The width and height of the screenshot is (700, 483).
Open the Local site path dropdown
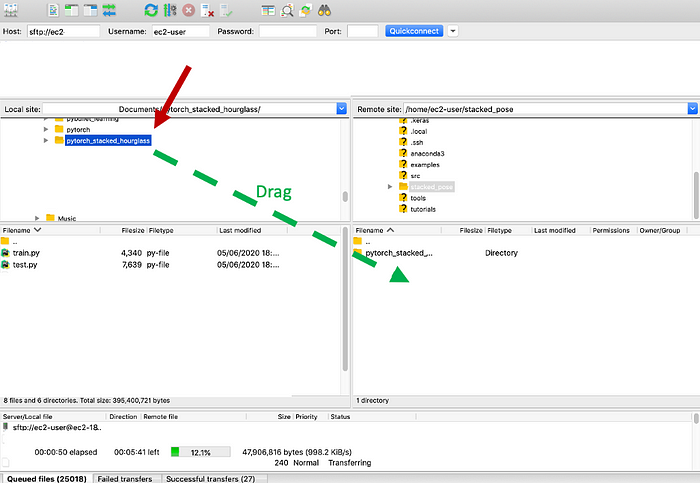coord(342,109)
